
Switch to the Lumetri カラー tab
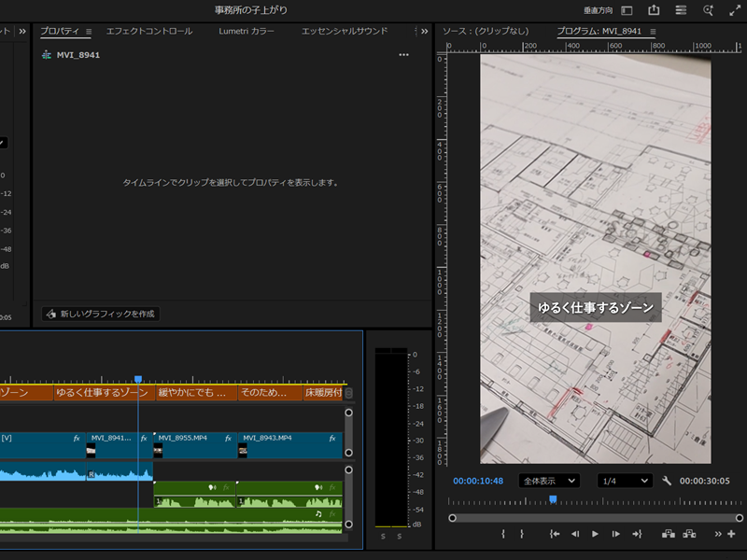pyautogui.click(x=247, y=32)
